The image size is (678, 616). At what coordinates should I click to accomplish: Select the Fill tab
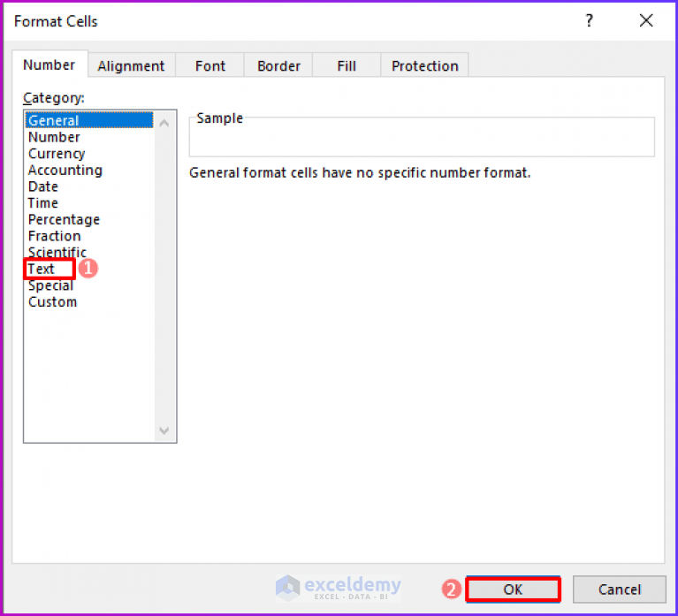tap(347, 65)
